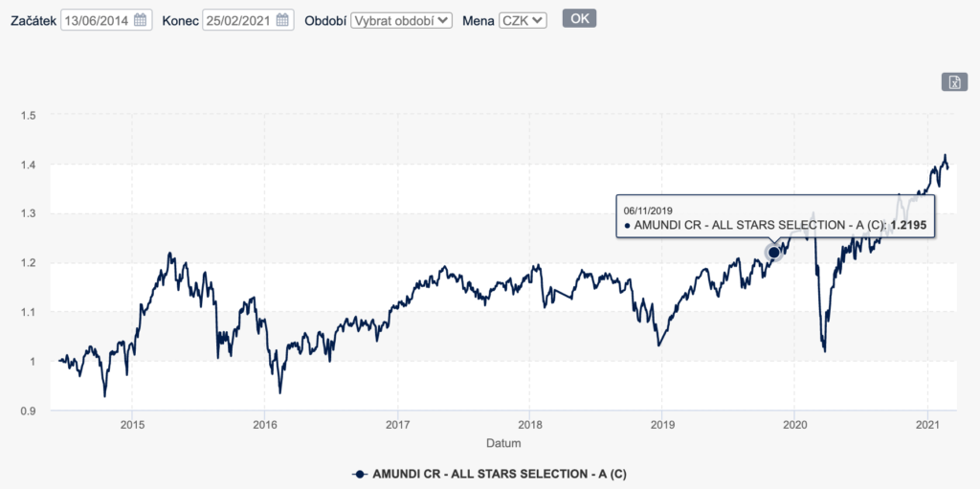This screenshot has height=489, width=980.
Task: Click the 0.9 y-axis value
Action: tap(30, 411)
